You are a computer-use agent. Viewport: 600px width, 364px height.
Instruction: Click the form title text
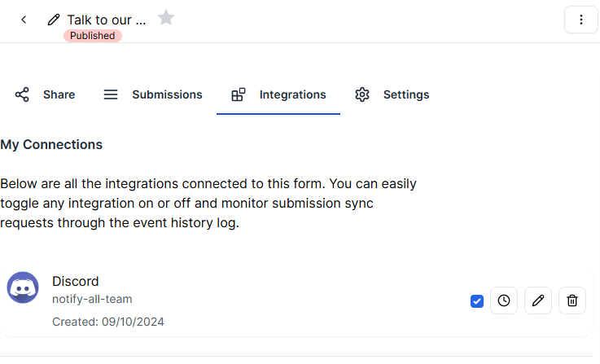tap(106, 20)
